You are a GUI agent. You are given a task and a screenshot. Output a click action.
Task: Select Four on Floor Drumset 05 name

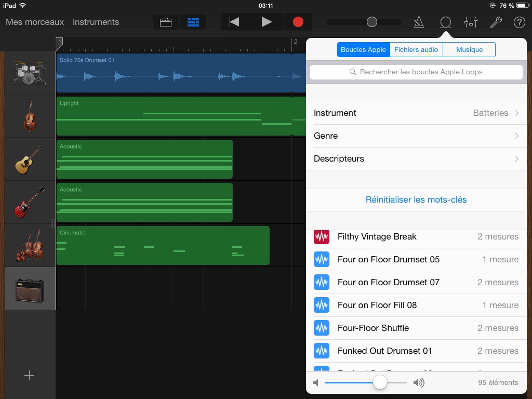pos(389,260)
